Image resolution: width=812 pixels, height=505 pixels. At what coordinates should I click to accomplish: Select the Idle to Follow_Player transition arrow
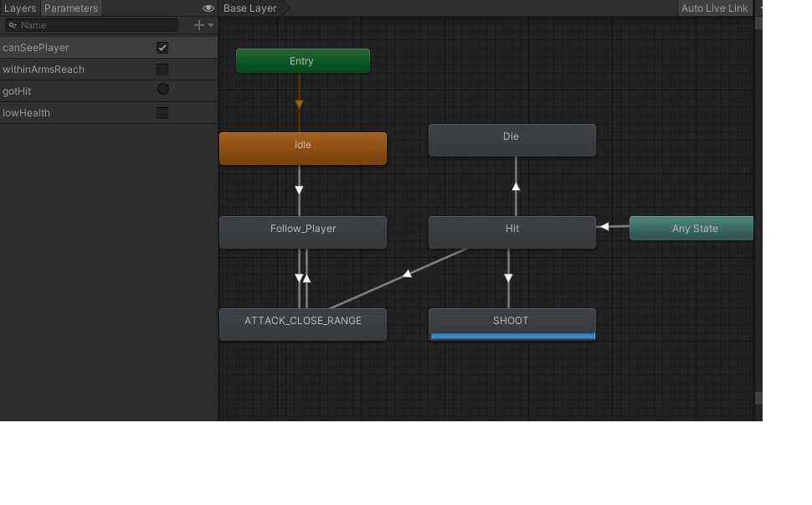[300, 190]
